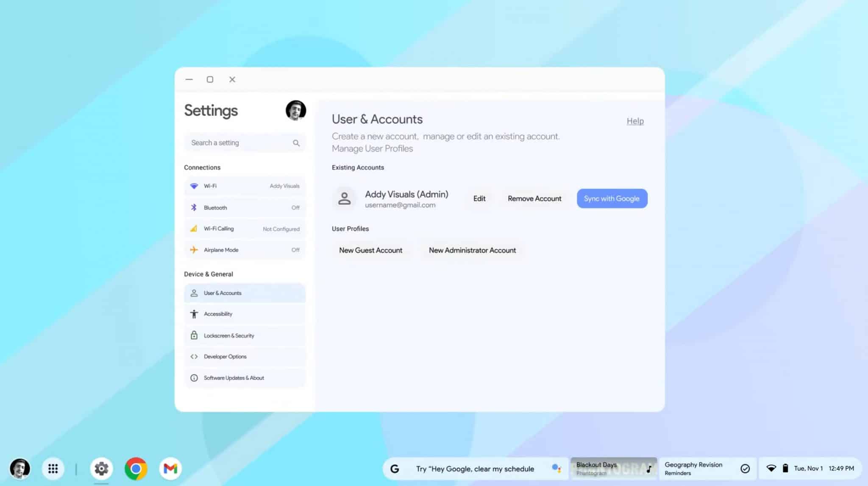Click the Developer Options icon
868x486 pixels.
point(195,356)
